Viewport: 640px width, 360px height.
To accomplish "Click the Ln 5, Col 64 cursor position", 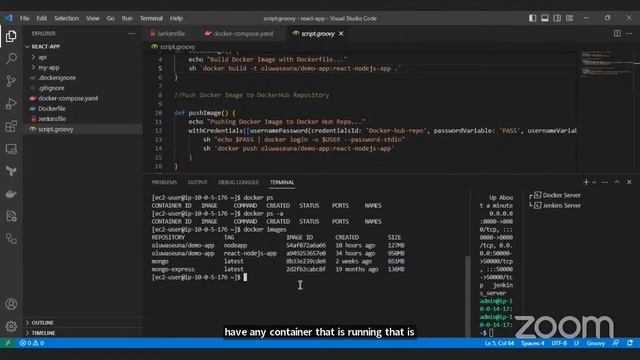I will coord(499,343).
